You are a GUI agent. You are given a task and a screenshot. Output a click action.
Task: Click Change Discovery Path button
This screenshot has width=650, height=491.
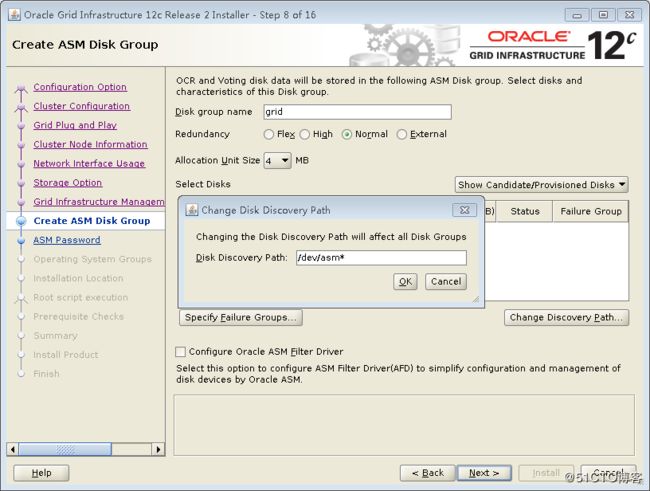pyautogui.click(x=566, y=318)
